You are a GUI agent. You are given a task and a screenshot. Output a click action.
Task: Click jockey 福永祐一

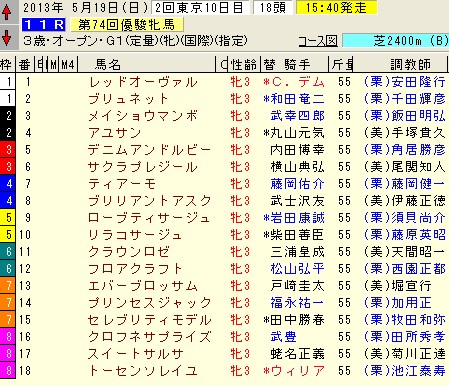pos(297,303)
